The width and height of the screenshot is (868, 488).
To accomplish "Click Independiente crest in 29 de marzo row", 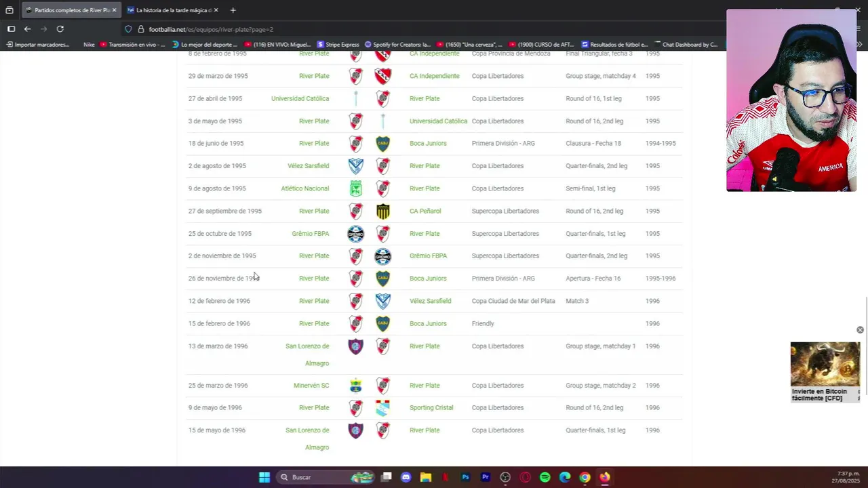I will click(383, 76).
